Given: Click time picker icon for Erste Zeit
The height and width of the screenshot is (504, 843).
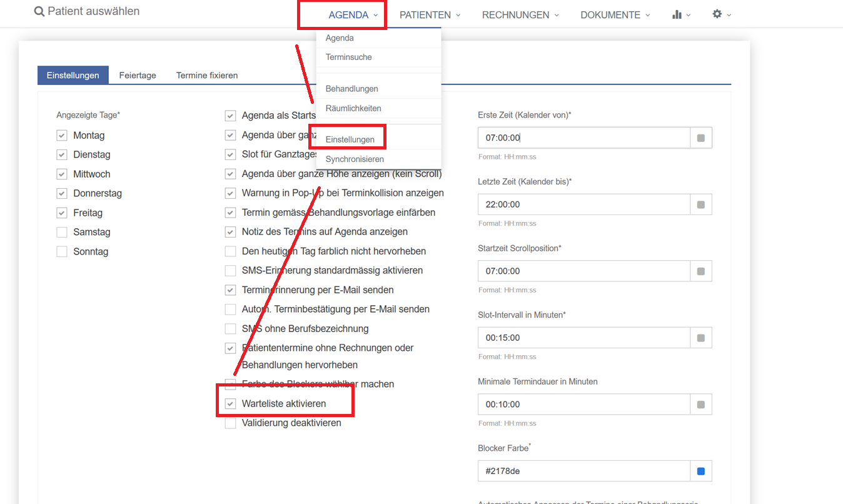Looking at the screenshot, I should click(x=700, y=138).
